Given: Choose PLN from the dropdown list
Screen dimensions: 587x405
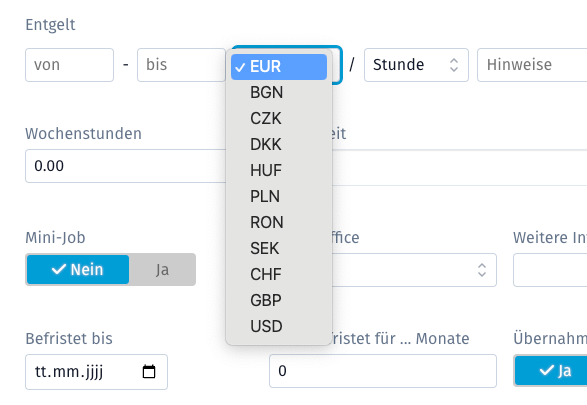Looking at the screenshot, I should (x=279, y=196).
